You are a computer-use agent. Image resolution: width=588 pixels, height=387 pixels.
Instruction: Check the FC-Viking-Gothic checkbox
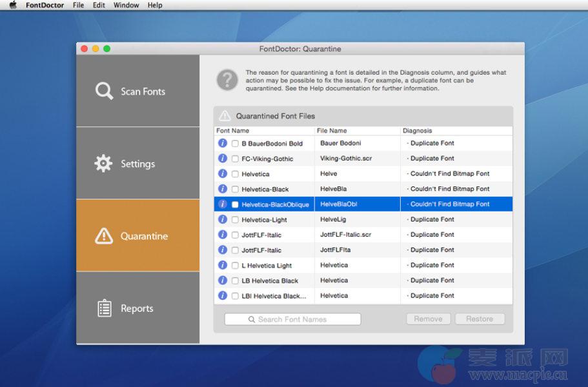tap(235, 159)
